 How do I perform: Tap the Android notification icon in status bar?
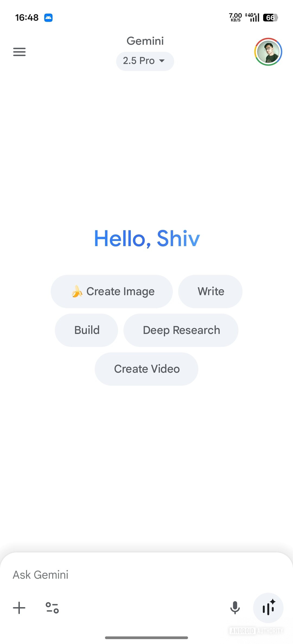click(x=48, y=18)
